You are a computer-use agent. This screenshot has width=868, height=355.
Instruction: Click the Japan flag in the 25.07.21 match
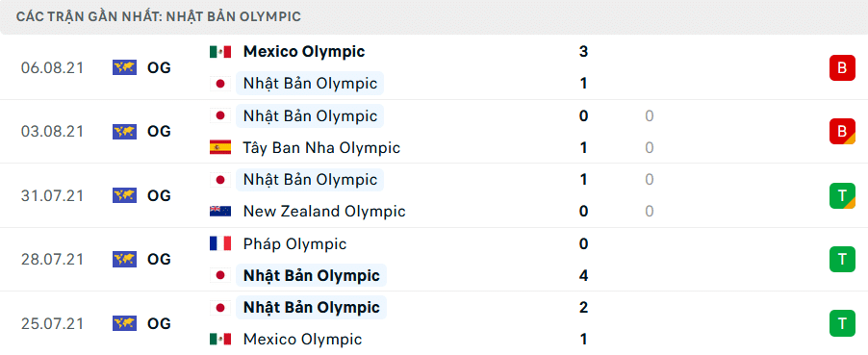219,307
